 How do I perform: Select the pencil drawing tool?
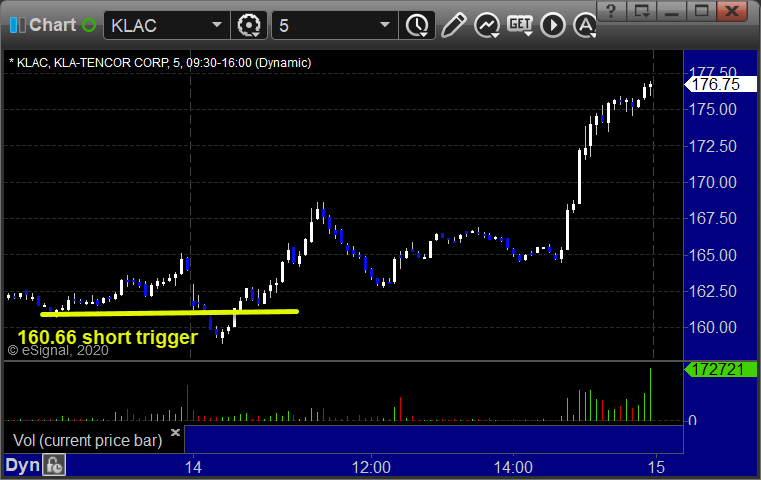coord(454,25)
